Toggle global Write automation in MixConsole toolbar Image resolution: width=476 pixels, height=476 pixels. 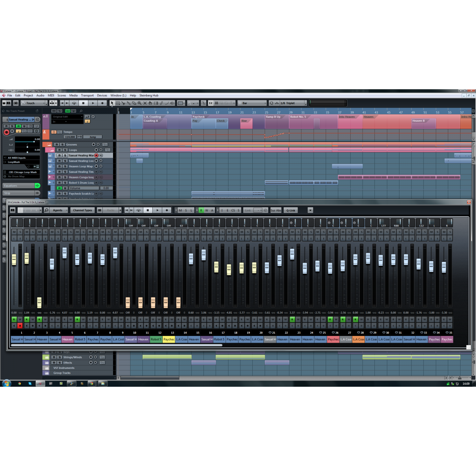[207, 210]
